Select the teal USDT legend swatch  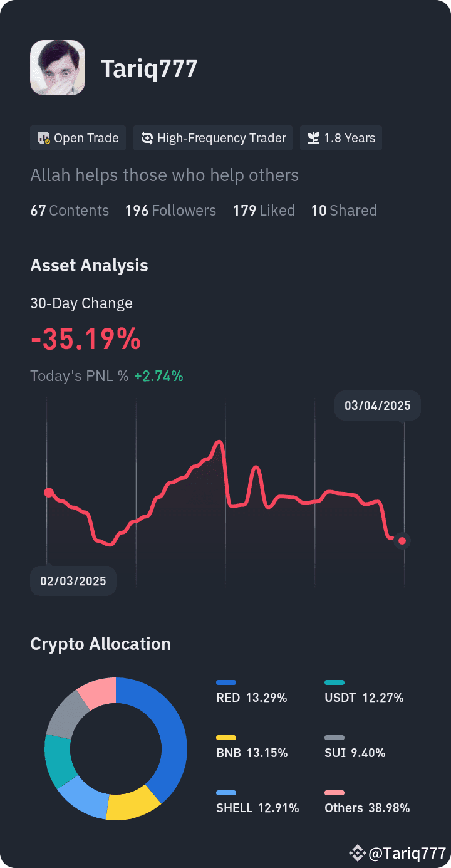click(x=334, y=682)
